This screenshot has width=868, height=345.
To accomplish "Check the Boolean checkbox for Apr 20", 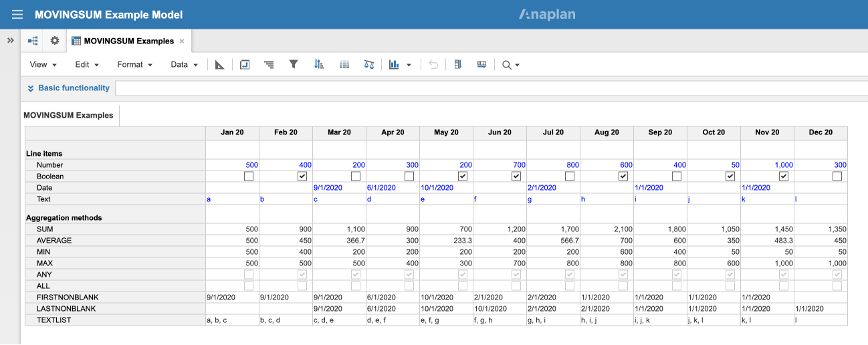I will click(x=409, y=177).
